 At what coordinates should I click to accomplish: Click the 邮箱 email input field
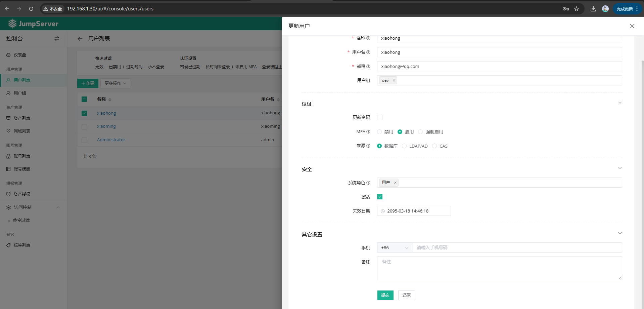tap(499, 66)
